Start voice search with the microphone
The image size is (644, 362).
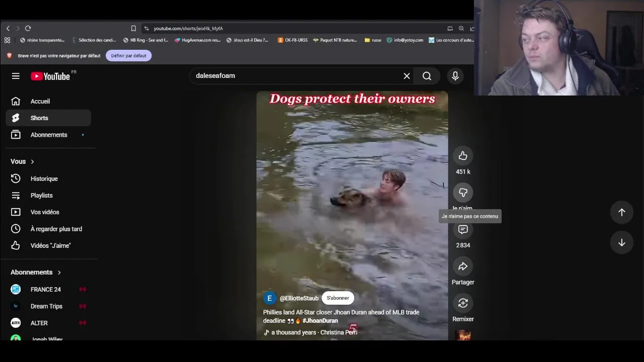[x=455, y=76]
